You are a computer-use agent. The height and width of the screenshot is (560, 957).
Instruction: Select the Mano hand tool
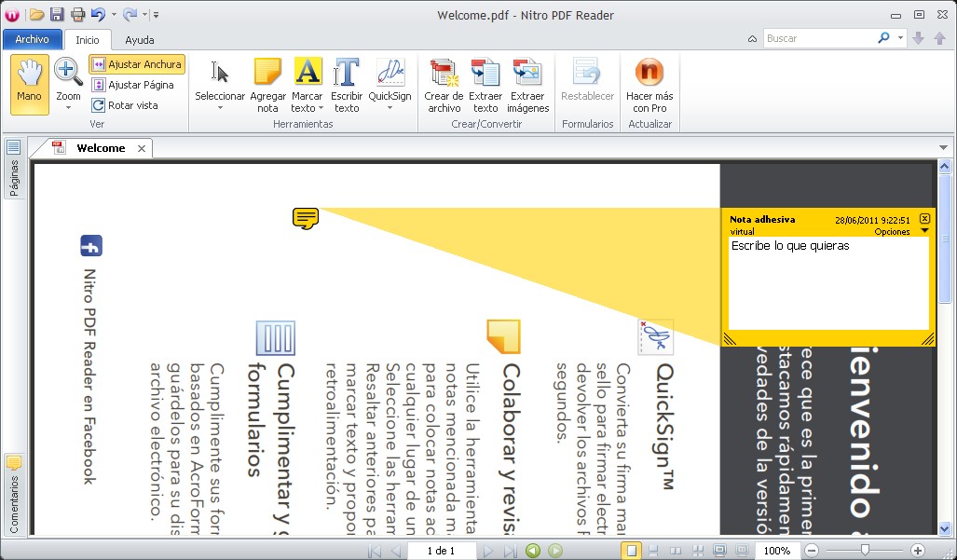pos(29,85)
